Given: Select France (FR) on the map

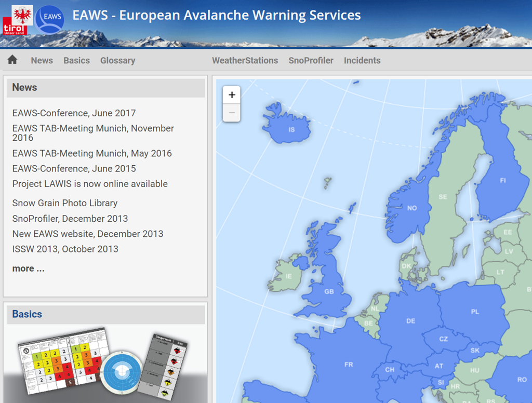Looking at the screenshot, I should tap(349, 365).
